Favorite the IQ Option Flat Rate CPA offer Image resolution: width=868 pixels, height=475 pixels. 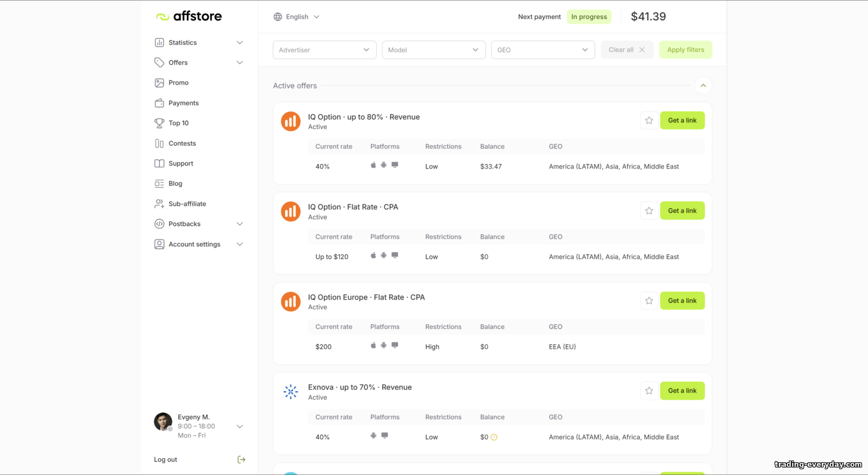(x=649, y=211)
